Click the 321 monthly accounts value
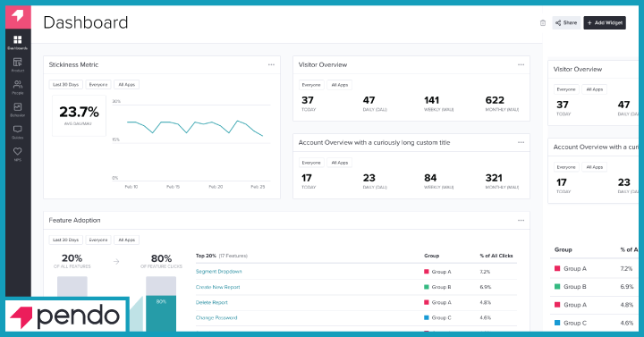Viewport: 644px width, 337px height. [x=494, y=178]
